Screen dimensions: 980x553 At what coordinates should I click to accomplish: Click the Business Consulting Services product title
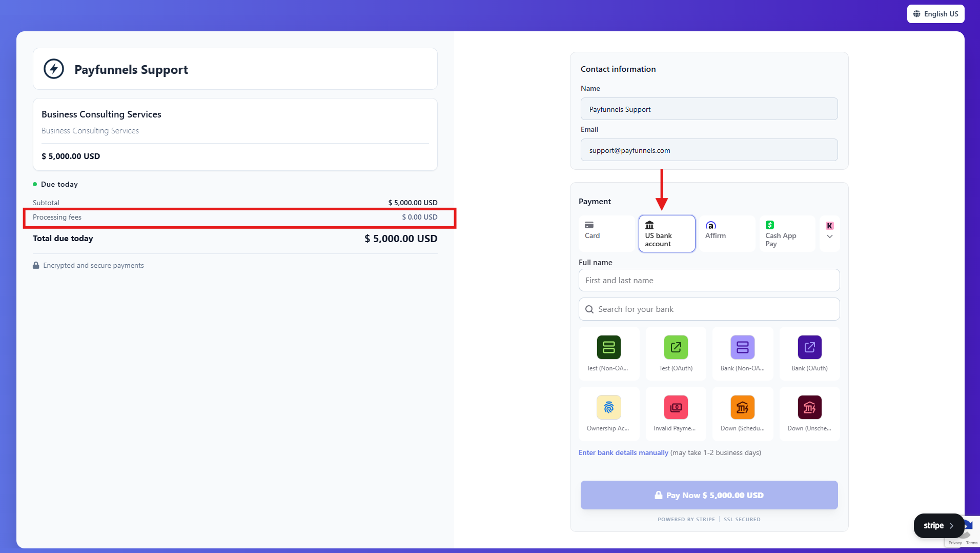coord(101,114)
